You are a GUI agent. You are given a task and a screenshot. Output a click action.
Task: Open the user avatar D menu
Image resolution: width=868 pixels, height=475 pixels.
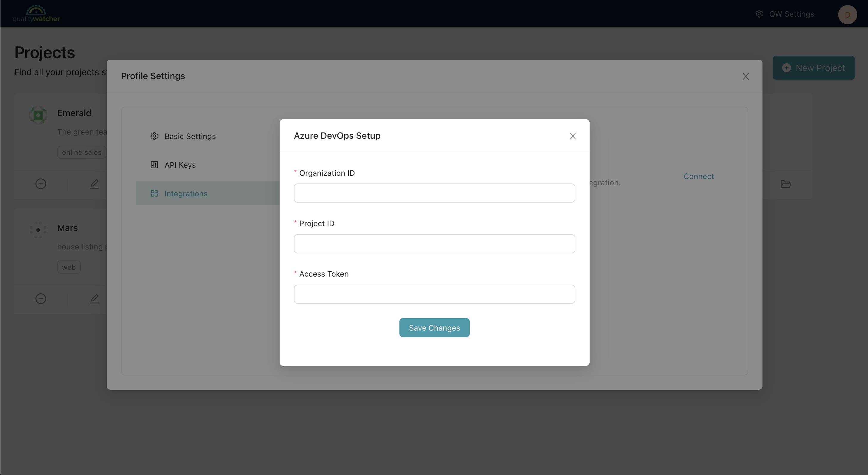[847, 15]
